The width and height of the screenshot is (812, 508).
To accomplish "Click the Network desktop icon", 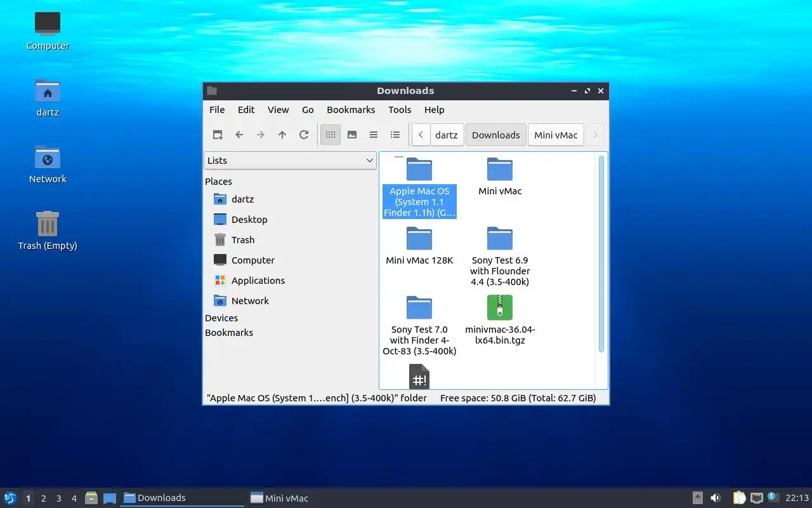I will (x=48, y=164).
